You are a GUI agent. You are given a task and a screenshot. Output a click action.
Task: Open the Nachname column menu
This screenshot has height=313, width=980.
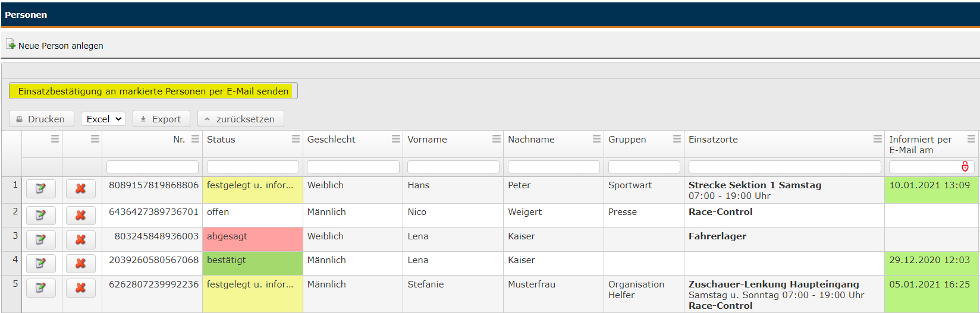coord(596,139)
